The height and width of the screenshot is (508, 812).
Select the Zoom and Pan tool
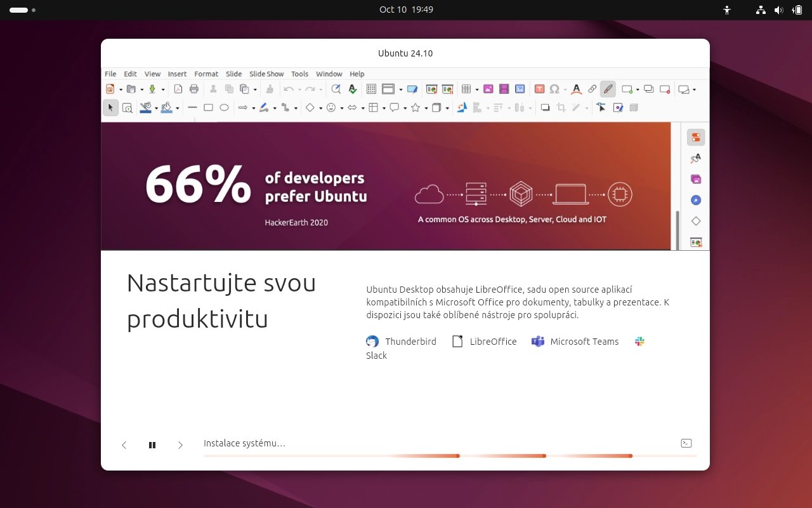click(127, 108)
